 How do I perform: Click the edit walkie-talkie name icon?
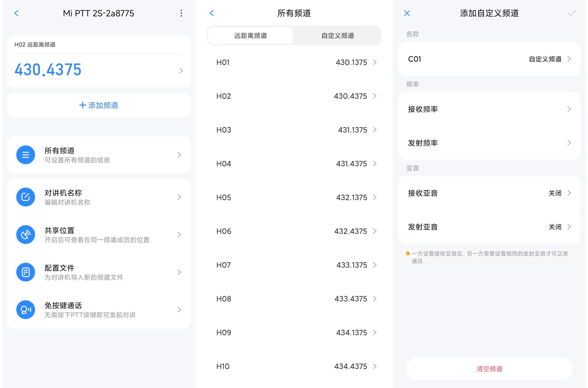26,197
